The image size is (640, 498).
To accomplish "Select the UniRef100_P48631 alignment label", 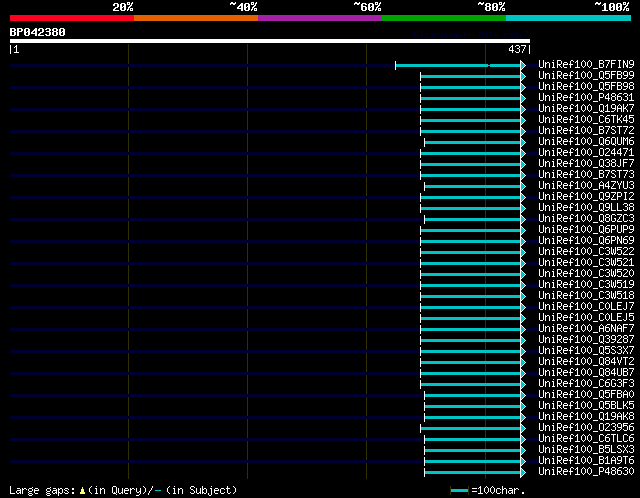I will (x=586, y=98).
